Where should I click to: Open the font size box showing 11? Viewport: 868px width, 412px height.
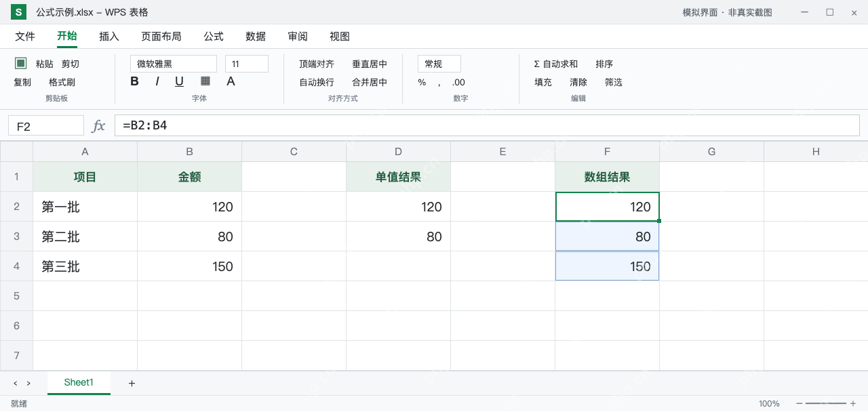point(247,64)
